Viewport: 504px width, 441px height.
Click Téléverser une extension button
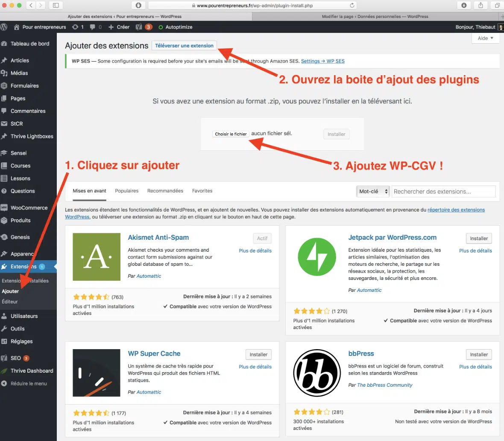184,46
